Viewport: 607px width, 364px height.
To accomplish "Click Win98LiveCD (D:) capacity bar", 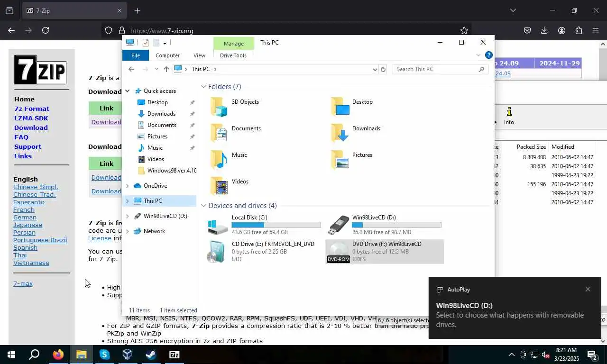I will (396, 225).
